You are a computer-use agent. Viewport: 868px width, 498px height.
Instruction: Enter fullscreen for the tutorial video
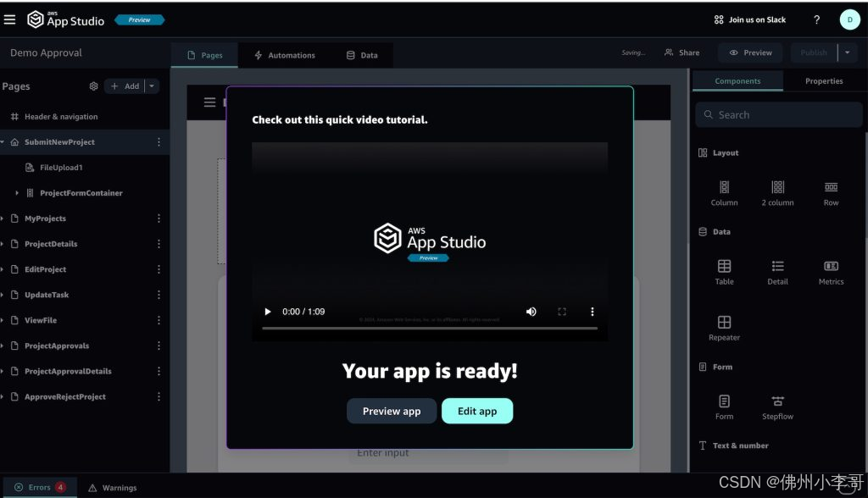click(562, 312)
